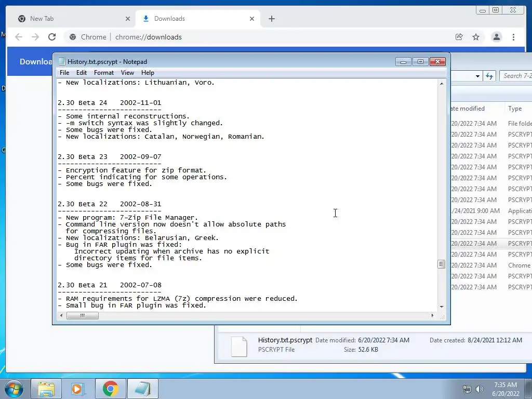Open Explorer address bar dropdown arrow

coord(477,76)
